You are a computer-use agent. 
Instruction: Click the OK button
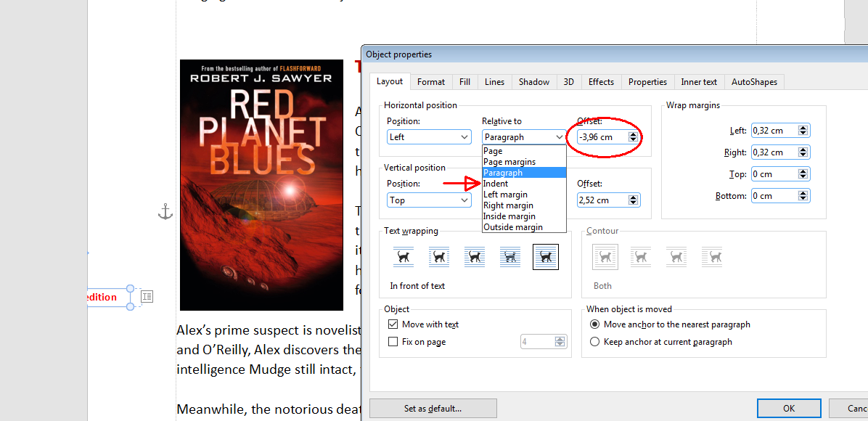click(788, 409)
